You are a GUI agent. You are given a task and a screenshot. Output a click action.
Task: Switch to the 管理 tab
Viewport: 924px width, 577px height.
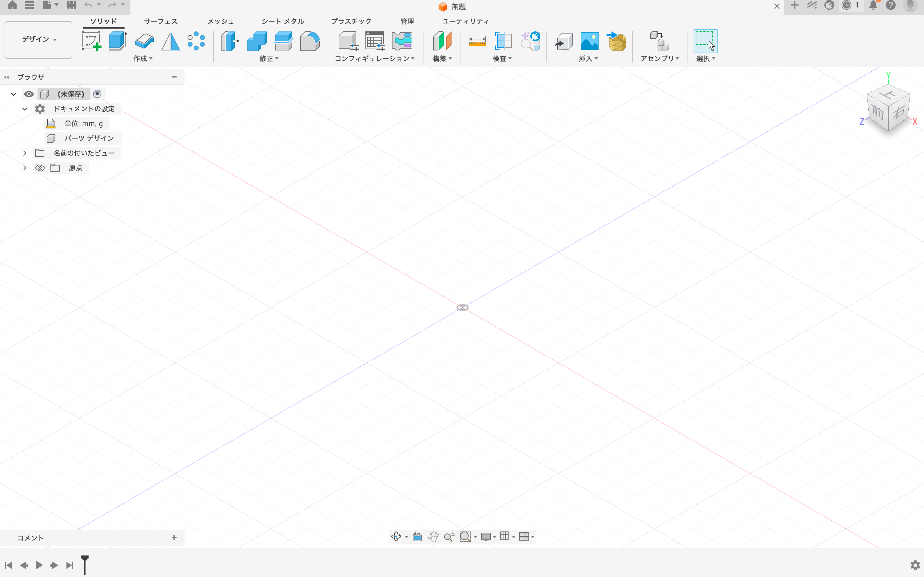tap(407, 21)
